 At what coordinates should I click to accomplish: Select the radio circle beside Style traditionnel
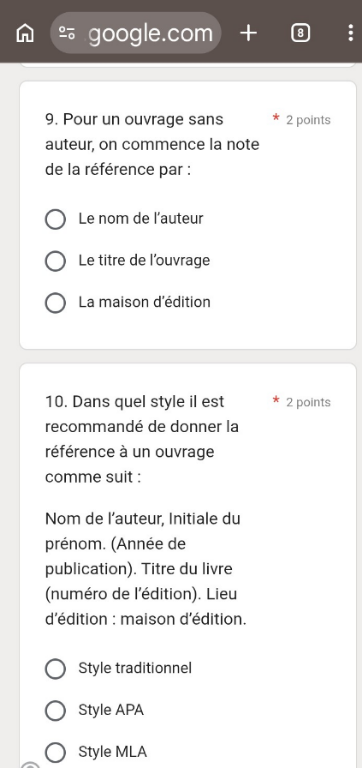point(55,669)
